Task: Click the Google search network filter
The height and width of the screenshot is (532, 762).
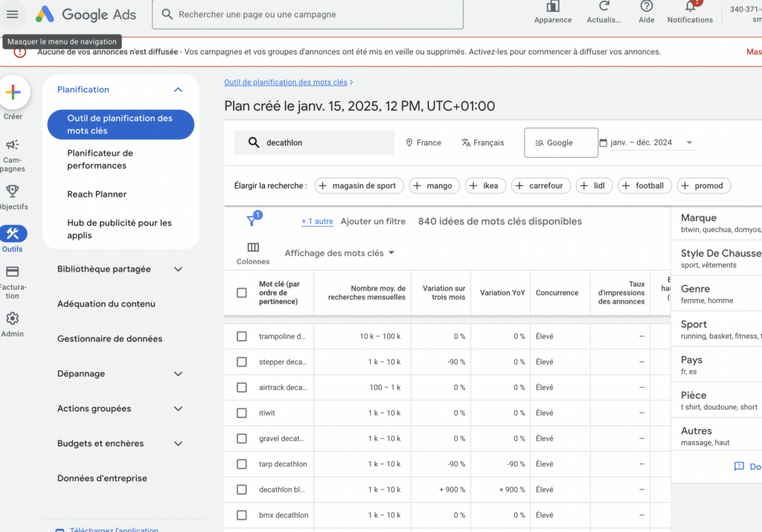Action: (x=561, y=143)
